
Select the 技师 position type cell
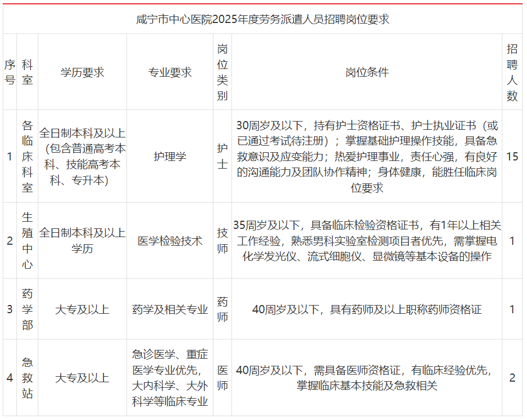pyautogui.click(x=222, y=241)
